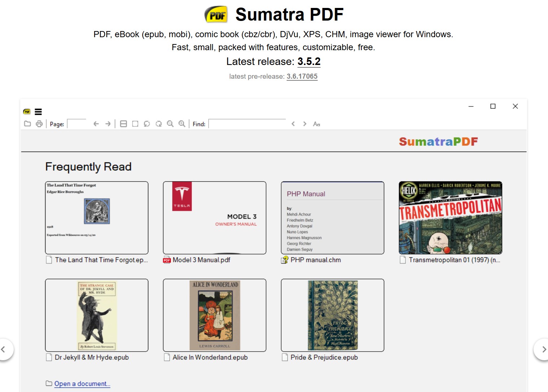Open PHP Manual thumbnail
Image resolution: width=548 pixels, height=392 pixels.
(x=332, y=218)
